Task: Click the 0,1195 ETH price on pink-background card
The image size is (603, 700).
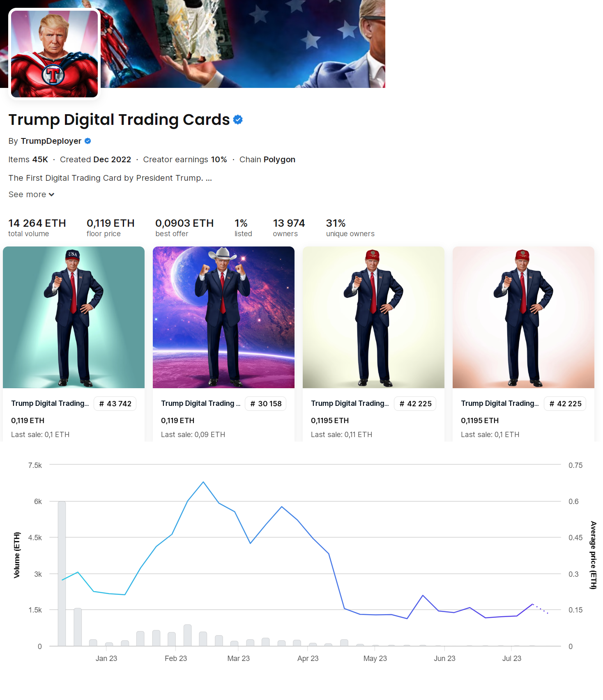Action: [x=480, y=421]
